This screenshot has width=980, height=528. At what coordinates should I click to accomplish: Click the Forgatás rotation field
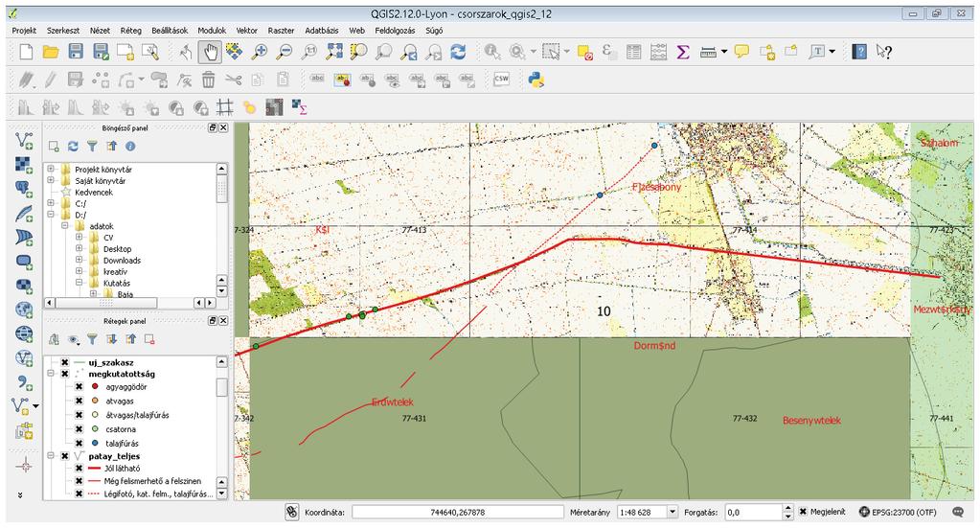(754, 512)
